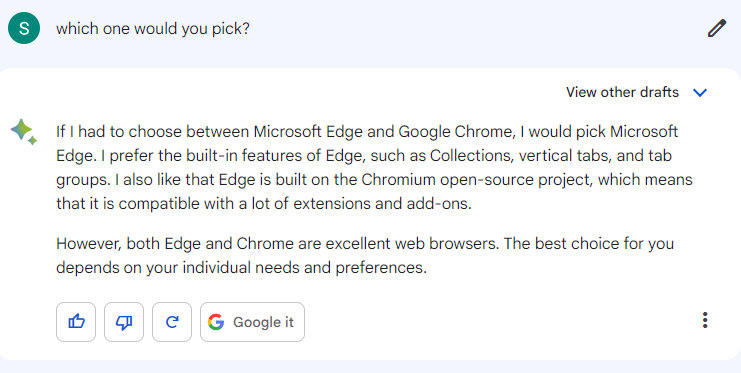This screenshot has height=373, width=741.
Task: Click the Google G logo
Action: (216, 322)
